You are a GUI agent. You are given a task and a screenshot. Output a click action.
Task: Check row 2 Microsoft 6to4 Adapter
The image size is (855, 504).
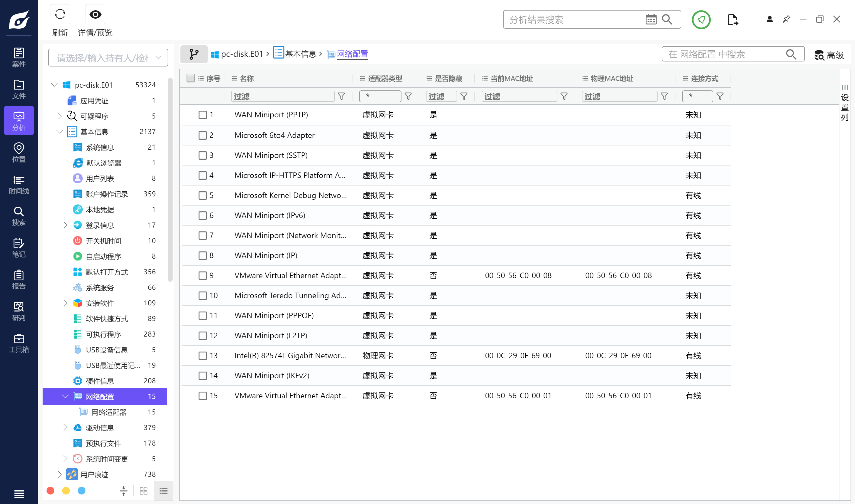click(x=203, y=135)
